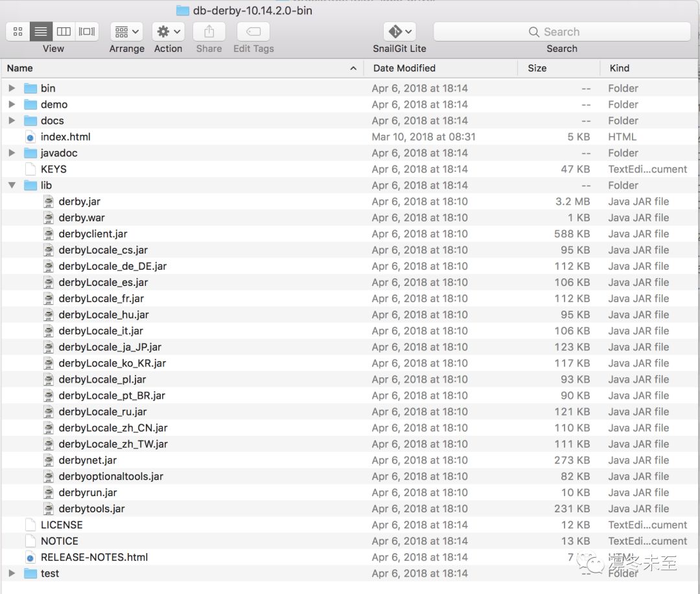Collapse the lib folder
Screen dimensions: 700x594
(12, 185)
